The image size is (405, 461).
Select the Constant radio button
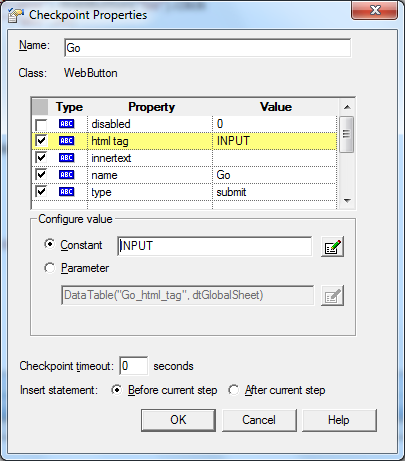50,244
